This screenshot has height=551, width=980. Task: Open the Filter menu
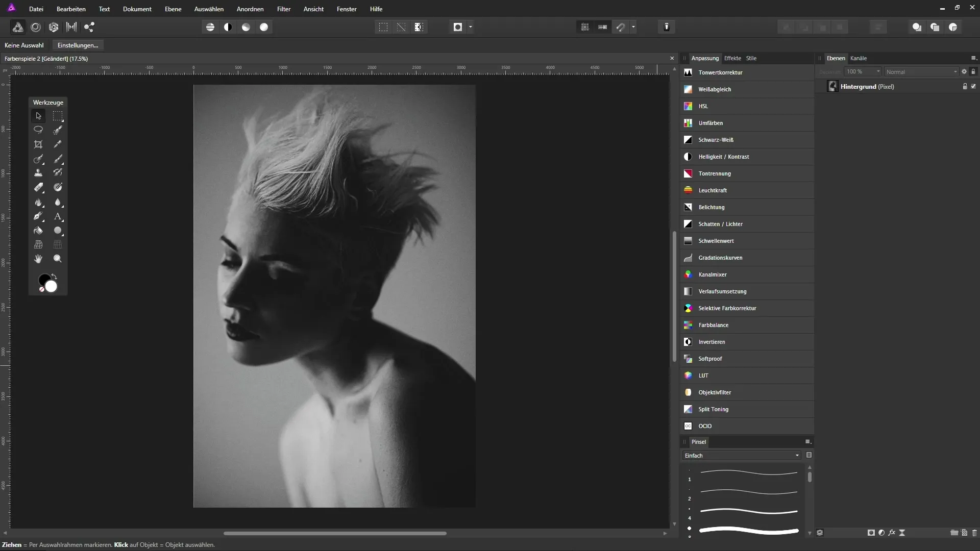coord(284,9)
